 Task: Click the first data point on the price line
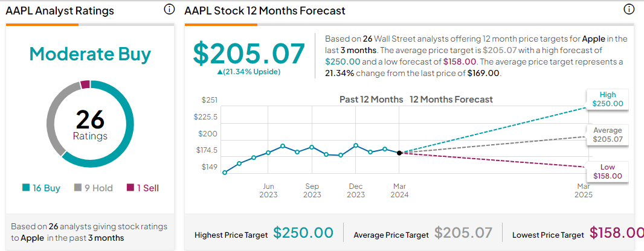click(225, 173)
